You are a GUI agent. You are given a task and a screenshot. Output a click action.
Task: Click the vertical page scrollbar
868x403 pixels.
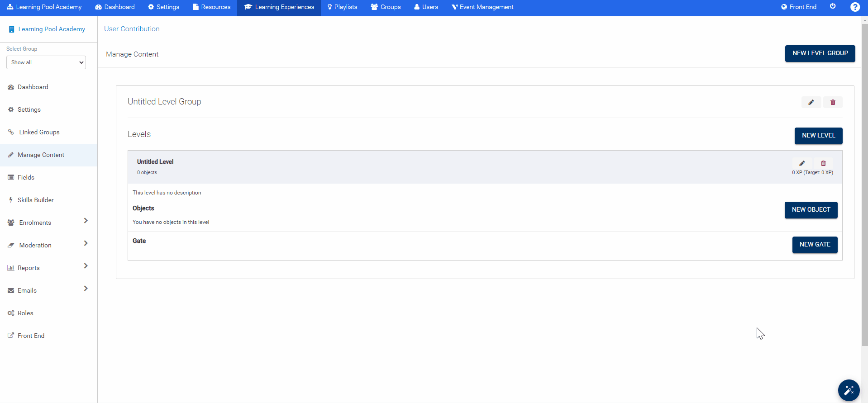coord(864,181)
